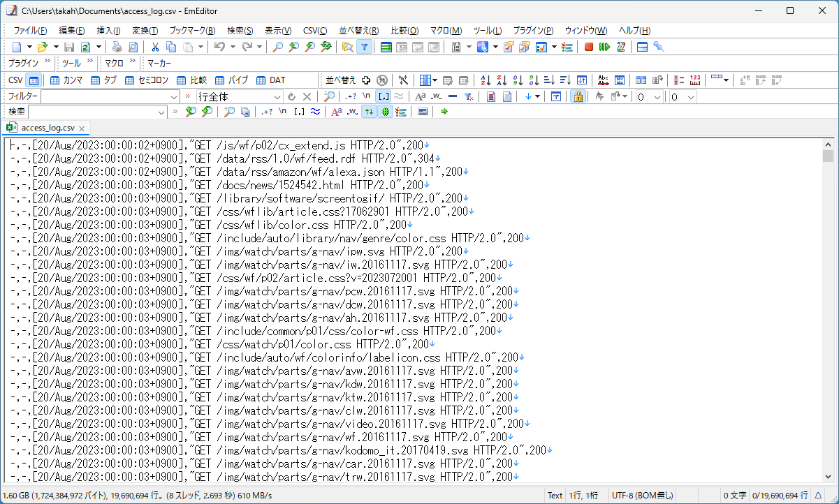Enable regular expressions in the filter bar

pyautogui.click(x=351, y=96)
